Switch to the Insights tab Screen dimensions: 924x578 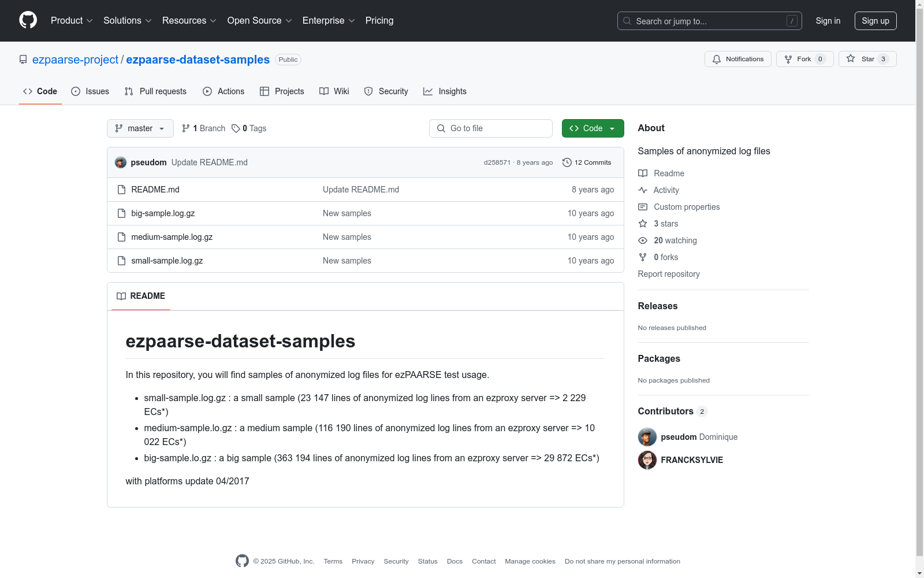click(x=445, y=91)
